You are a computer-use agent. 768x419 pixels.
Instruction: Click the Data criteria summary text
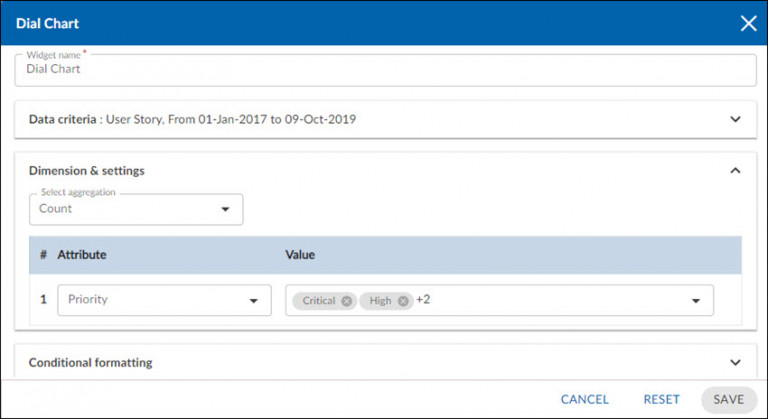(x=192, y=119)
